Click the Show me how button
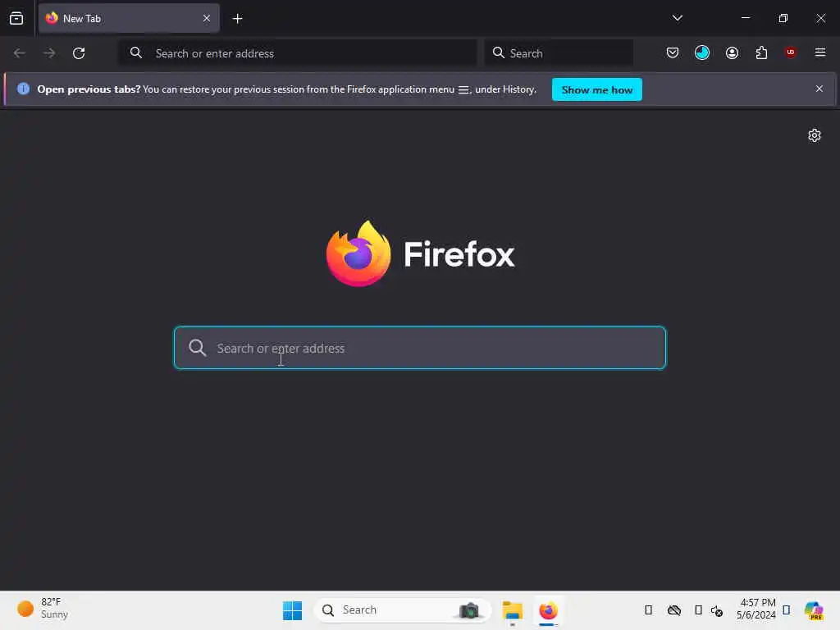 click(597, 89)
